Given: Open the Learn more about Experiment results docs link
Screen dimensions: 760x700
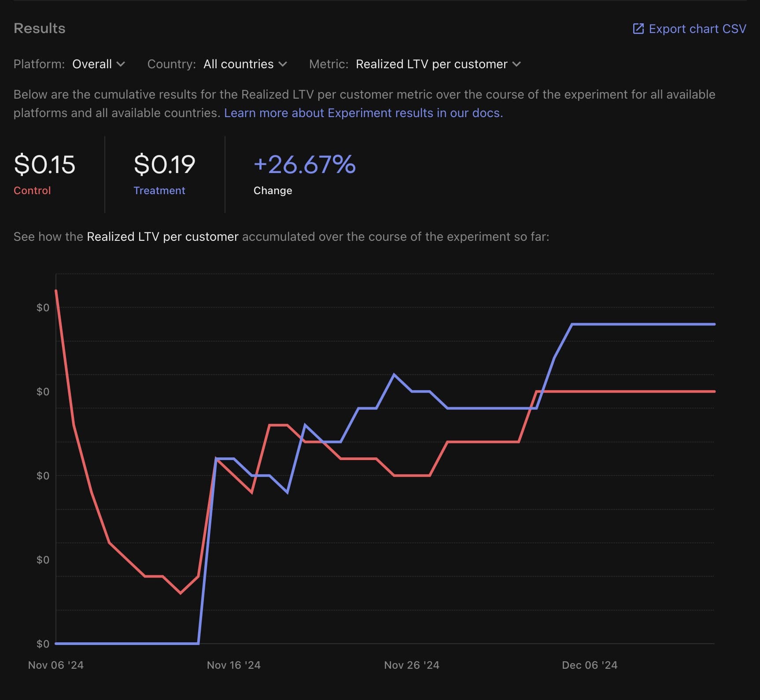Looking at the screenshot, I should (x=363, y=113).
